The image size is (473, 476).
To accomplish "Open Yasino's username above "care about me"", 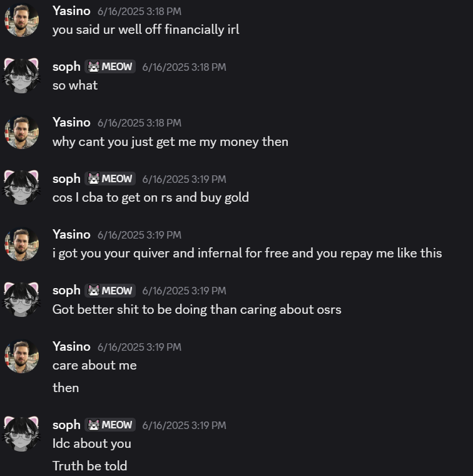I will [x=71, y=346].
